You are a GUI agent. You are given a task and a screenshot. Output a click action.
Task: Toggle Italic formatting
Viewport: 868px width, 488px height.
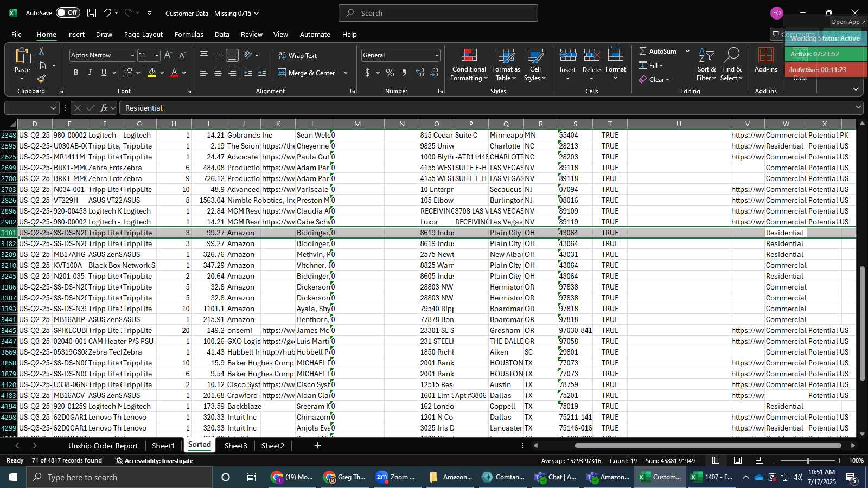click(90, 73)
